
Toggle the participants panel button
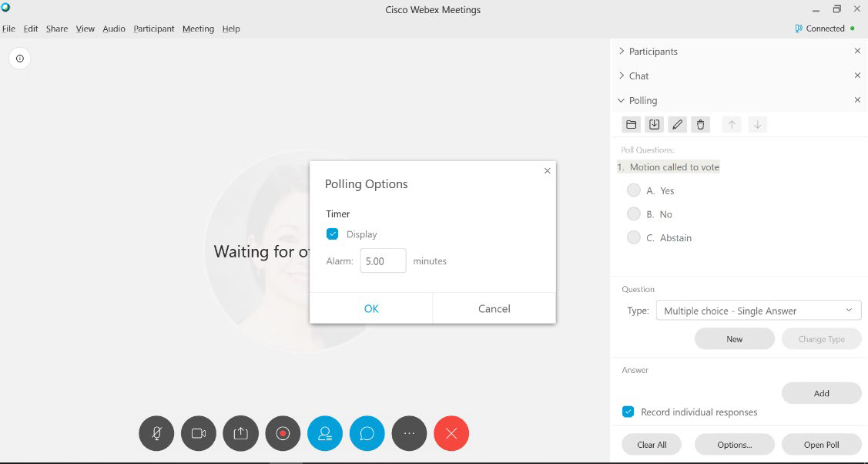325,433
